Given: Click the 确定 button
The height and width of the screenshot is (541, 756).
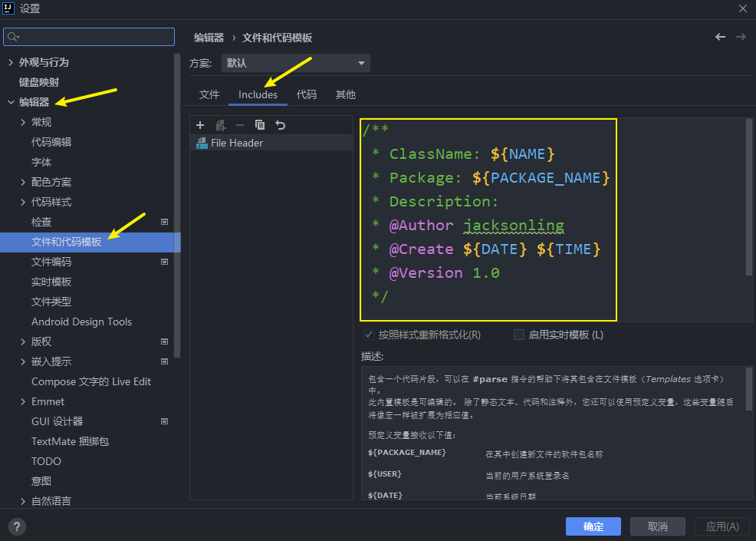Looking at the screenshot, I should [x=593, y=526].
